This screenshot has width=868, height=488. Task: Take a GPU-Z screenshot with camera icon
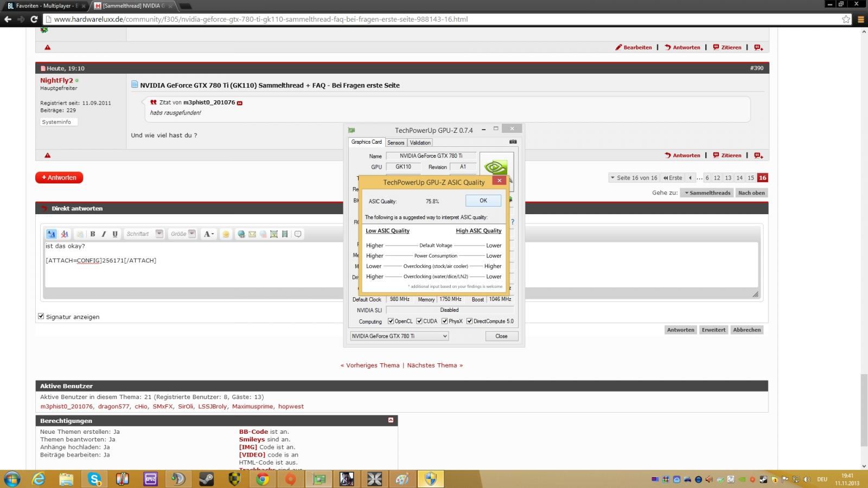tap(513, 142)
